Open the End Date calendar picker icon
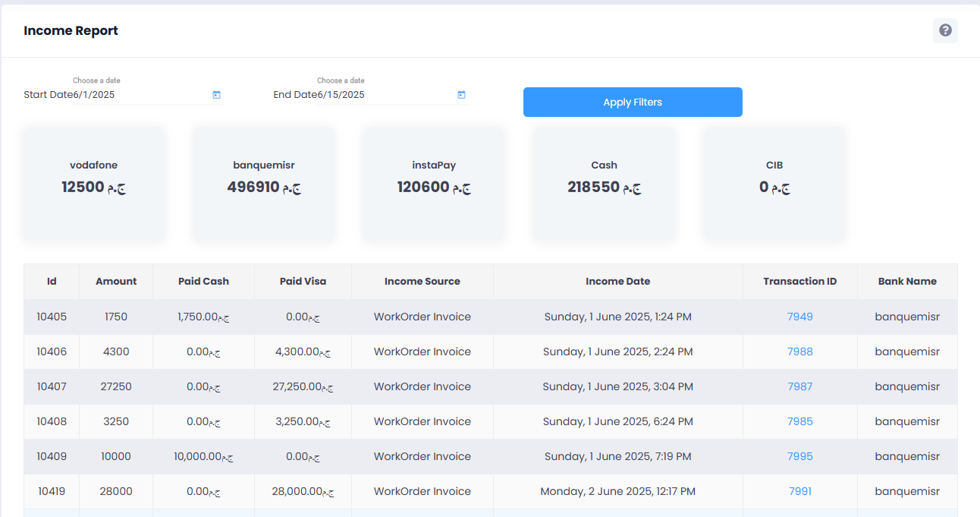980x517 pixels. pos(461,95)
